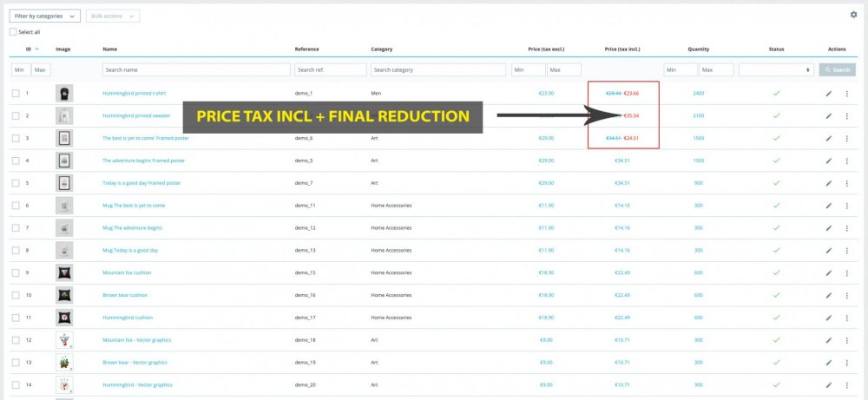Edit Hummingbird printed sweater with pencil icon

(x=829, y=115)
